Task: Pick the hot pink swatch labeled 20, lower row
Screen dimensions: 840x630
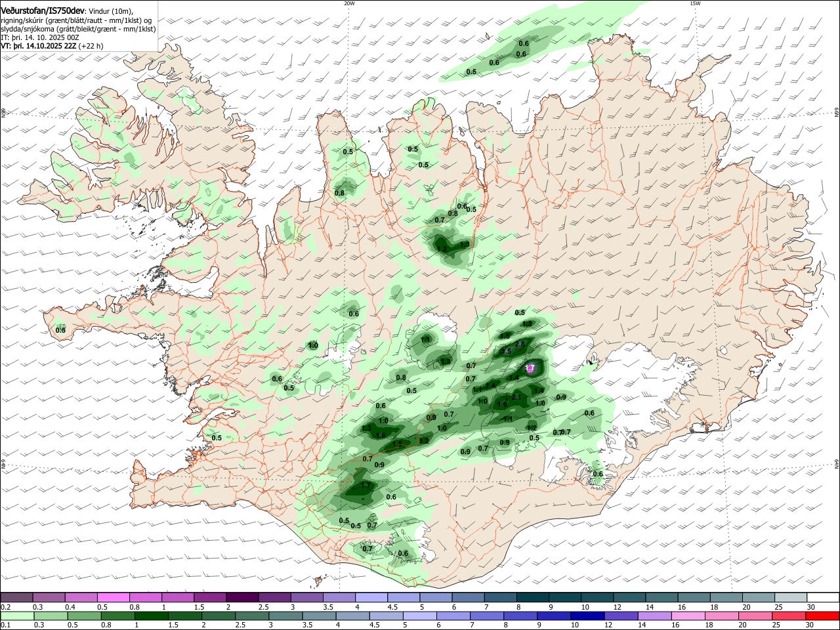Action: (x=755, y=616)
